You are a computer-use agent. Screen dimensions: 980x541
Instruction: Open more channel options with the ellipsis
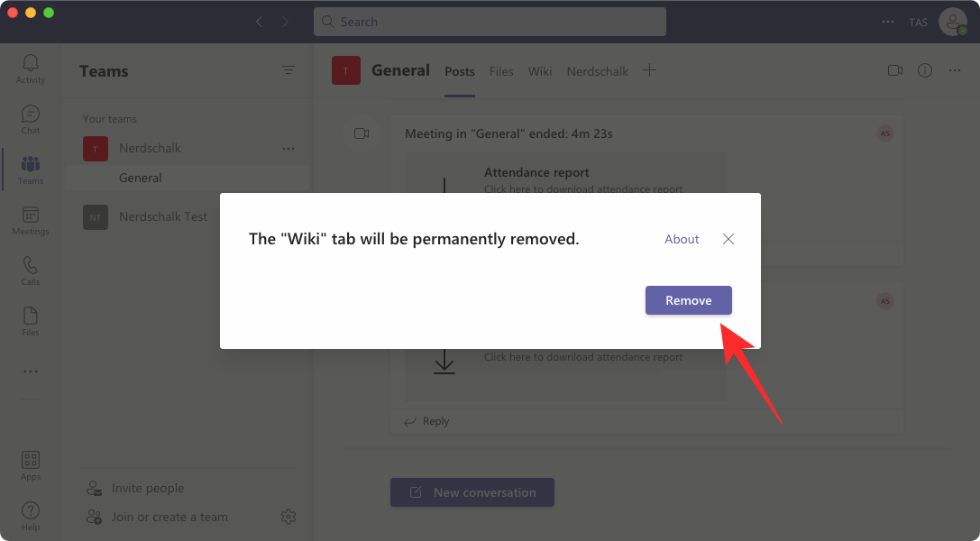pyautogui.click(x=953, y=70)
